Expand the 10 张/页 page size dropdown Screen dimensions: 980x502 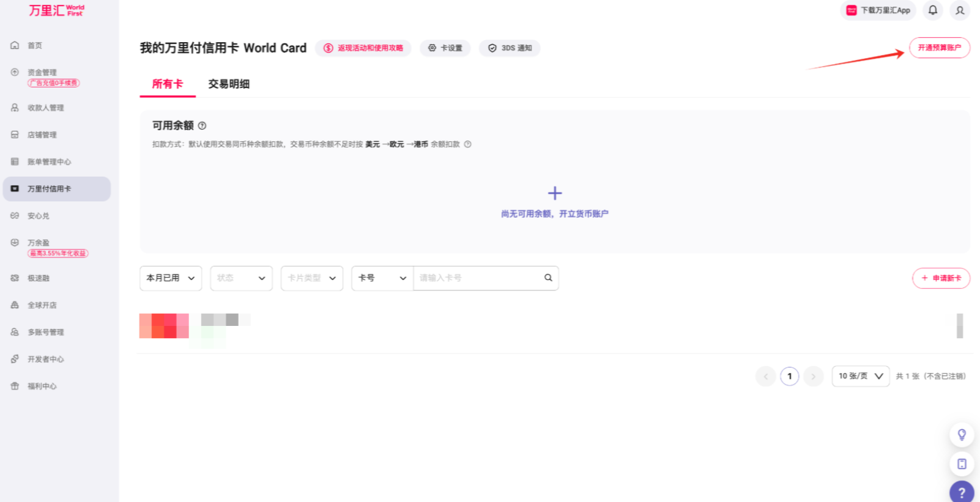860,377
